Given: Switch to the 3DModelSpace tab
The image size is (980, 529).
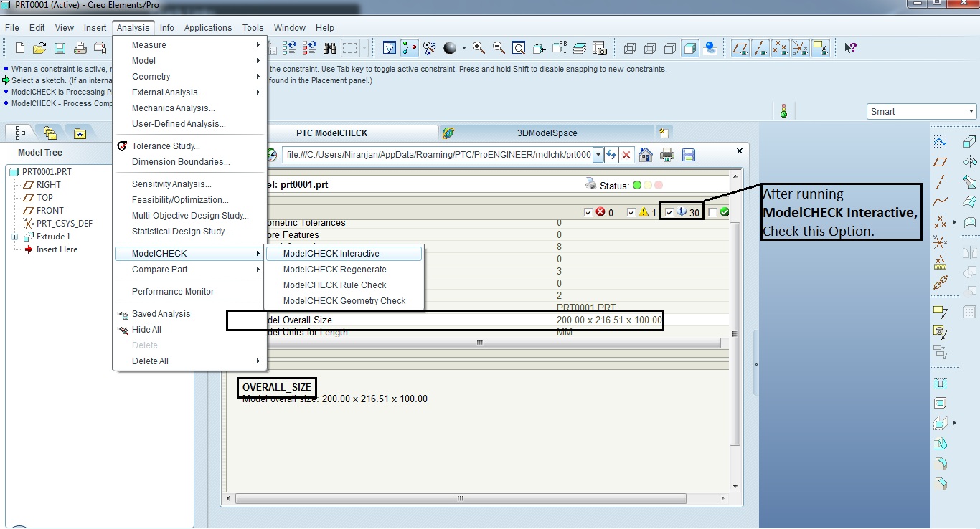Looking at the screenshot, I should [547, 133].
